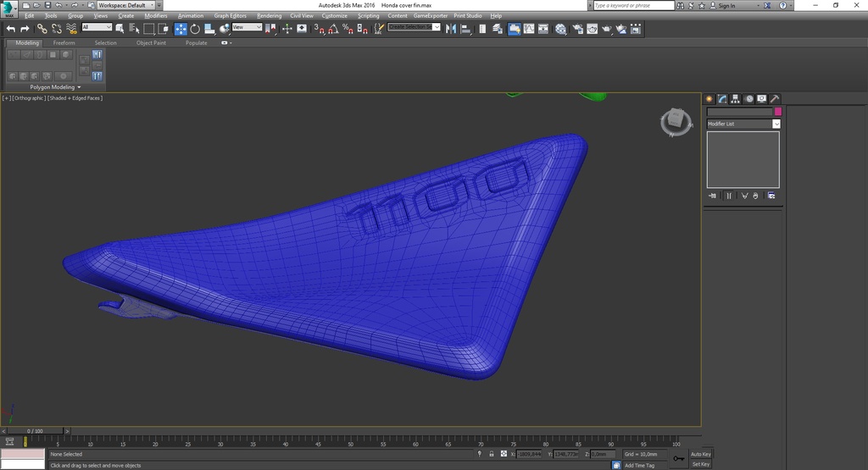868x470 pixels.
Task: Activate the Unlink Selection tool
Action: [x=57, y=29]
